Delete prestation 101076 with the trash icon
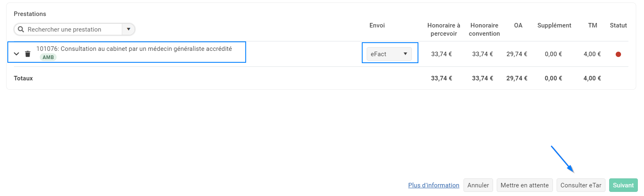Screen dimensions: 644x196 click(27, 54)
